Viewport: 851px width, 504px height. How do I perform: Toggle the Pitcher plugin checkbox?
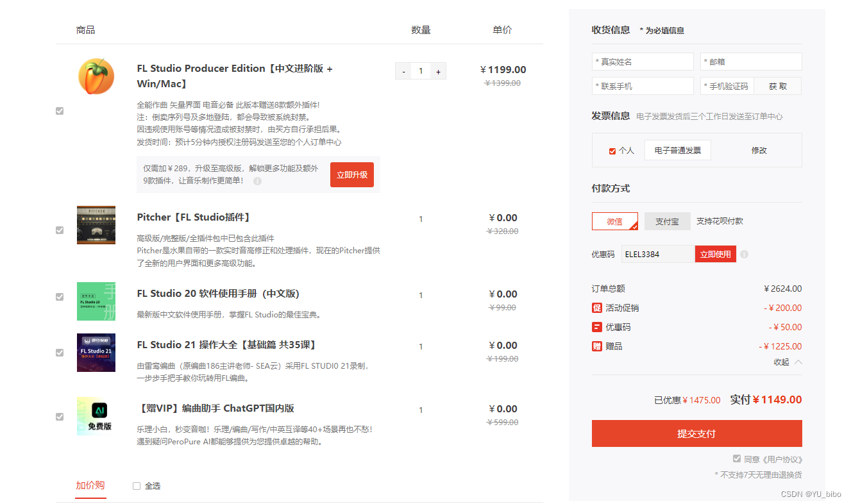click(60, 230)
